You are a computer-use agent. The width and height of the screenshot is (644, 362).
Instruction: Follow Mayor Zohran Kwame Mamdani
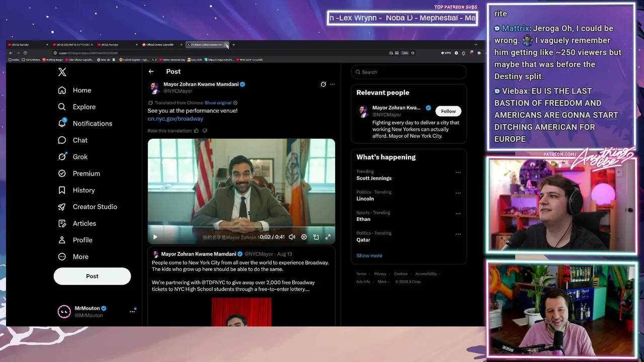click(x=448, y=111)
